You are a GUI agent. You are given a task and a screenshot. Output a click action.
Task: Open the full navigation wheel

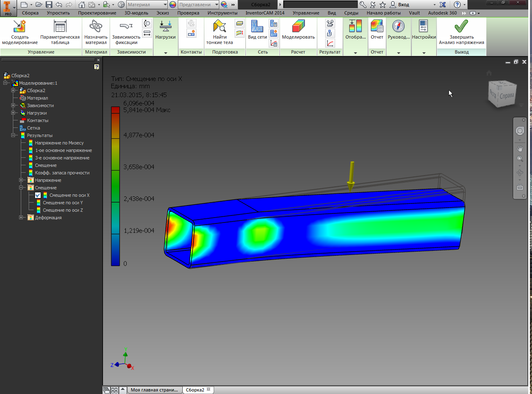[520, 131]
